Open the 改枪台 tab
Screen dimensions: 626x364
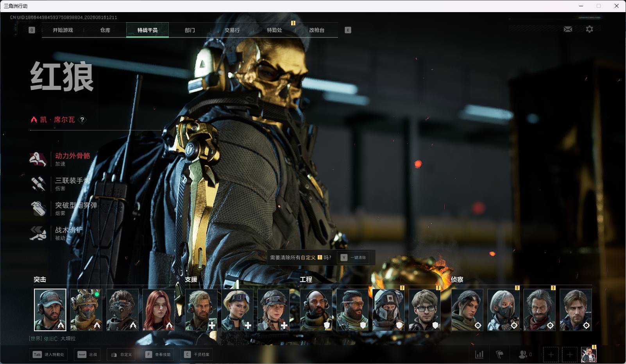[317, 30]
